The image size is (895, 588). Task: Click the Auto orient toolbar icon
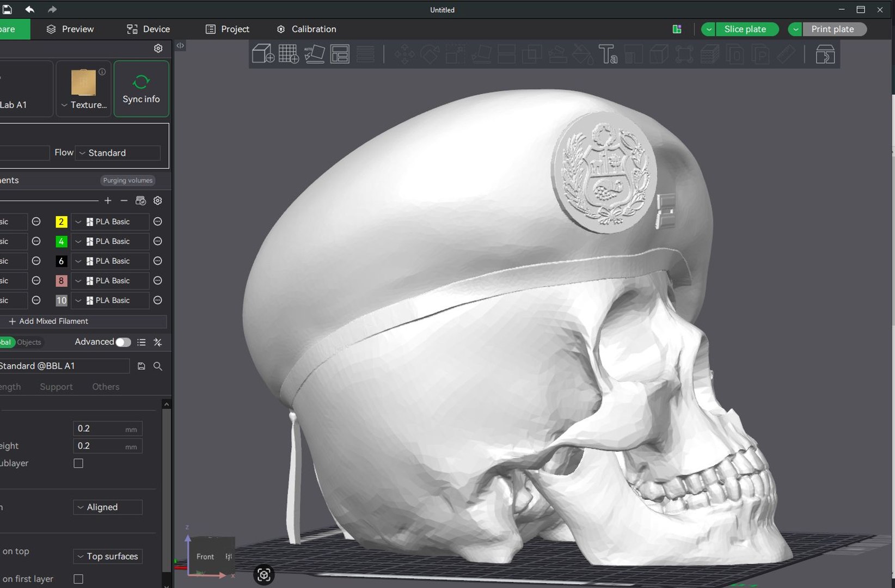[x=314, y=54]
